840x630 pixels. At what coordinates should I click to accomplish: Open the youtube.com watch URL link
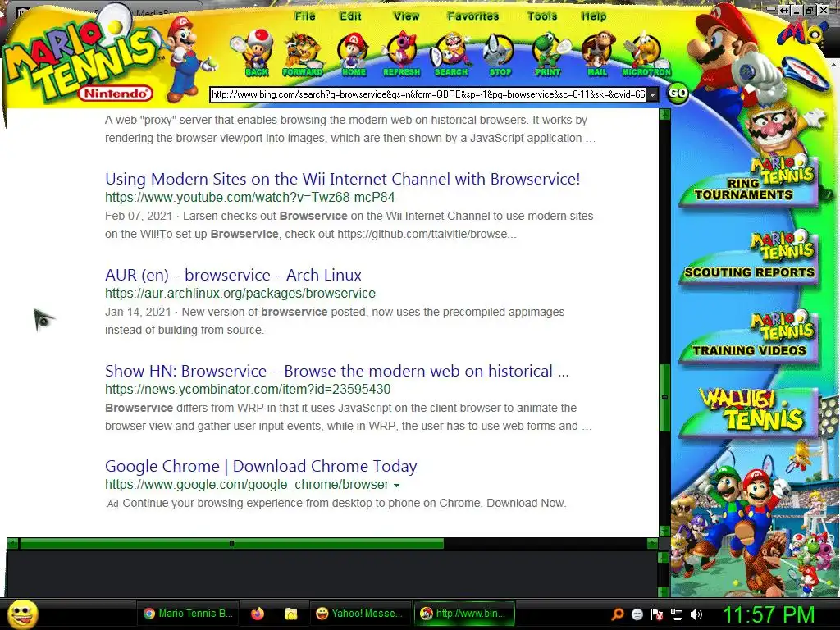coord(249,197)
